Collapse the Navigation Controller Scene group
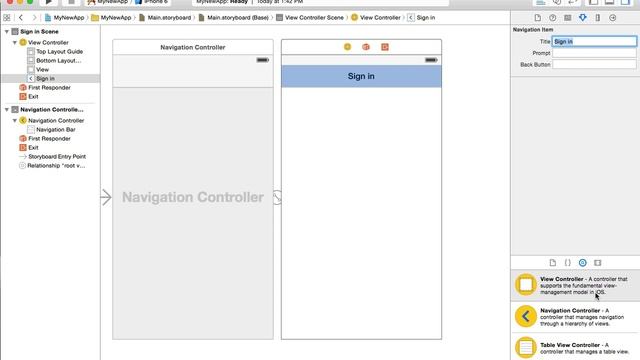This screenshot has width=640, height=360. click(x=7, y=109)
